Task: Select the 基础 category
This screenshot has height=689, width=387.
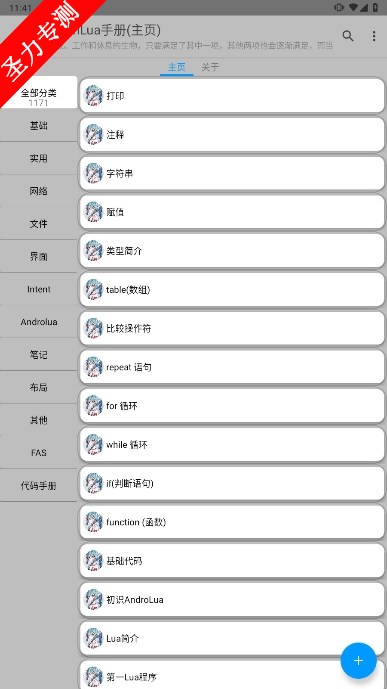Action: click(x=39, y=126)
